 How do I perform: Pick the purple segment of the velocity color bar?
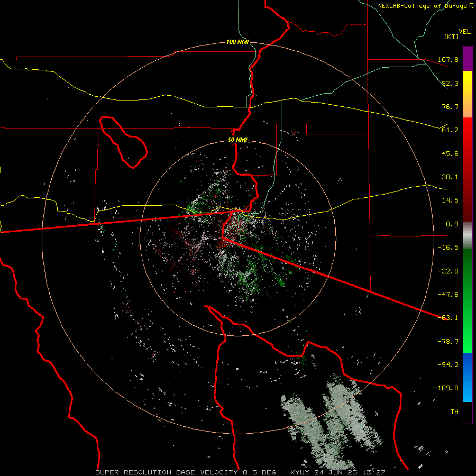pyautogui.click(x=467, y=59)
